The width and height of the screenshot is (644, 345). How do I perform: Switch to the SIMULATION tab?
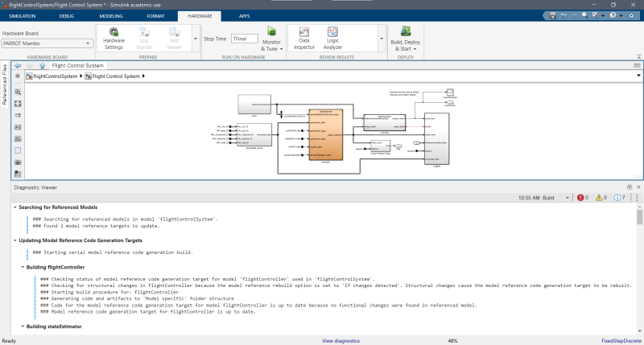tap(23, 16)
